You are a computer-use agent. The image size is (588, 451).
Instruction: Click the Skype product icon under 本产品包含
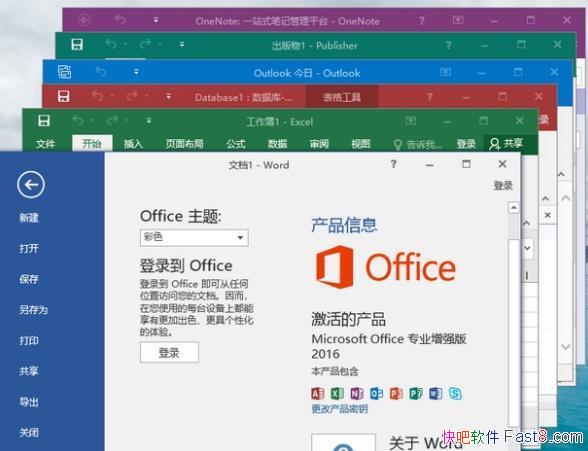(455, 393)
